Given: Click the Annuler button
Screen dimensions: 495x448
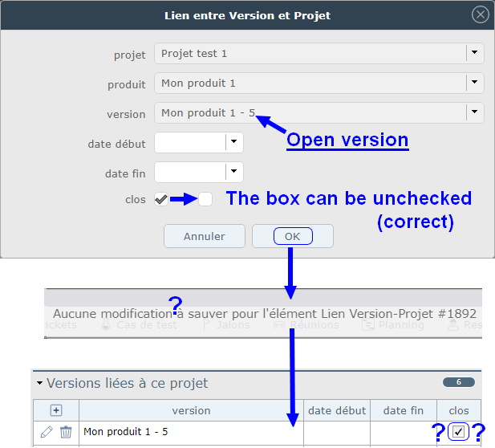Looking at the screenshot, I should pyautogui.click(x=205, y=236).
